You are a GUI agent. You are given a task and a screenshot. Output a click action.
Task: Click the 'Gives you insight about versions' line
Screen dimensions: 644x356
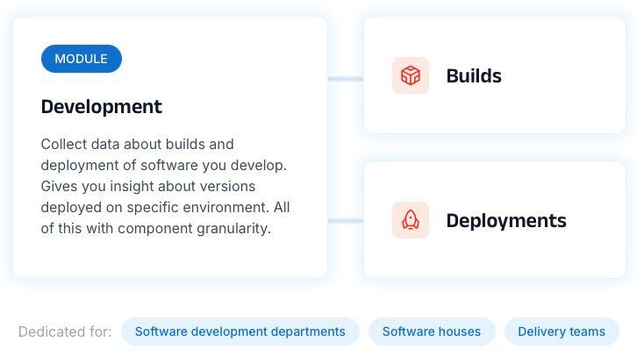pos(147,186)
